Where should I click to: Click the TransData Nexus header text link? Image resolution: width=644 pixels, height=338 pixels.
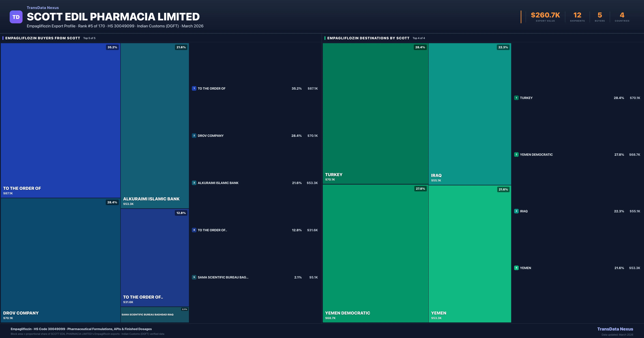coord(43,8)
